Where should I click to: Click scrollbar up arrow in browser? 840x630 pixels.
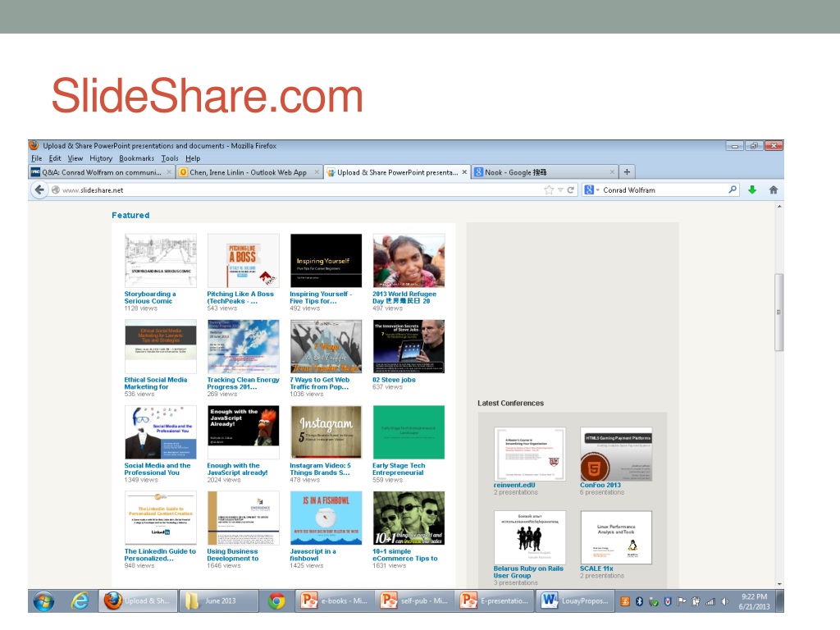(x=779, y=206)
